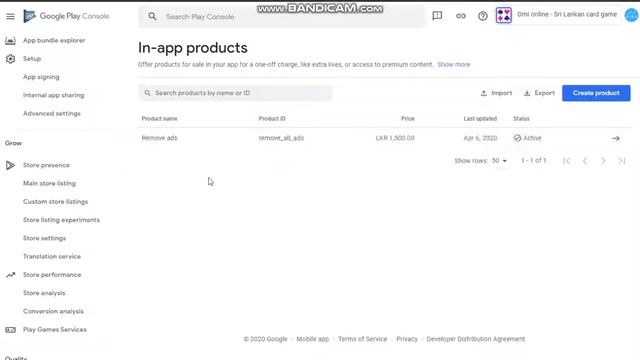The width and height of the screenshot is (640, 360).
Task: Go to first page of results
Action: click(566, 161)
